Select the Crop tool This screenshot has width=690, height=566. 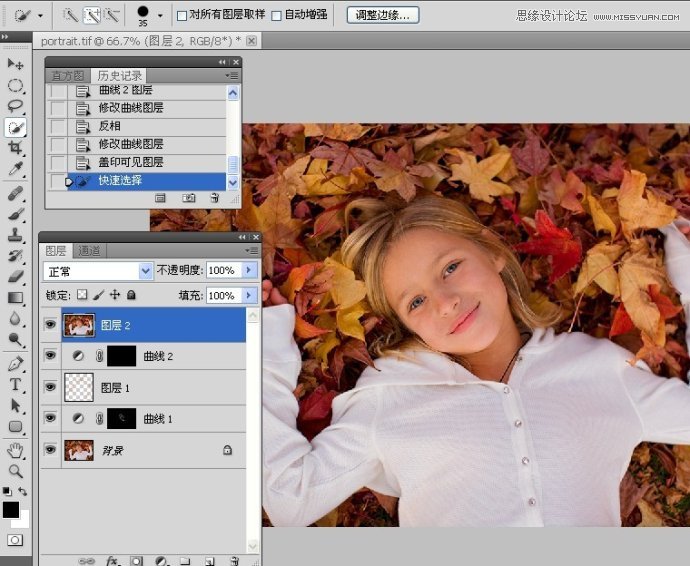coord(16,148)
